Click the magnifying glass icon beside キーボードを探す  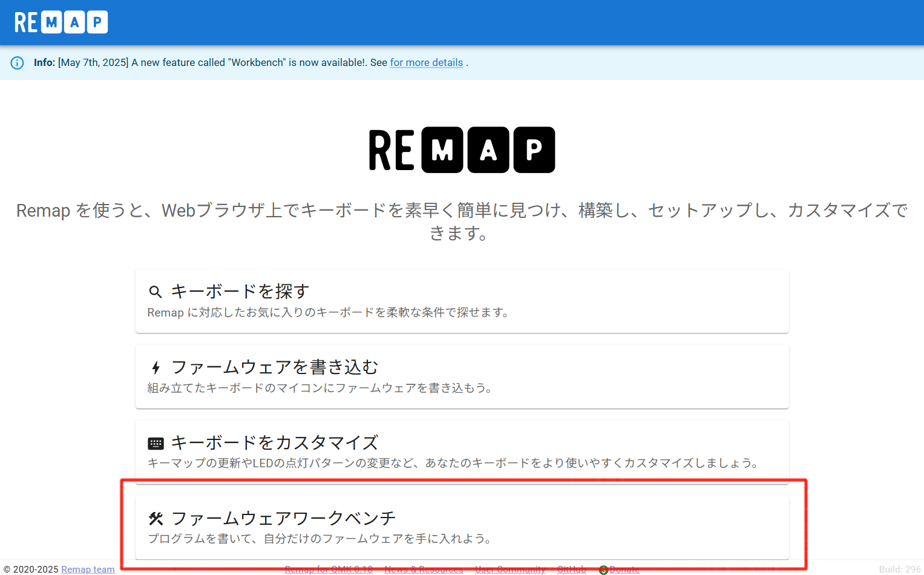pyautogui.click(x=156, y=292)
